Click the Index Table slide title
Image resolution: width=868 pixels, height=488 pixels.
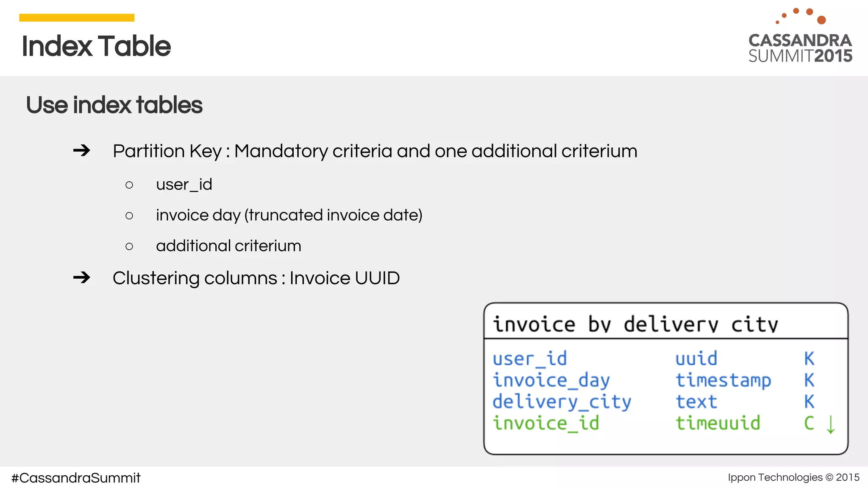click(x=96, y=46)
